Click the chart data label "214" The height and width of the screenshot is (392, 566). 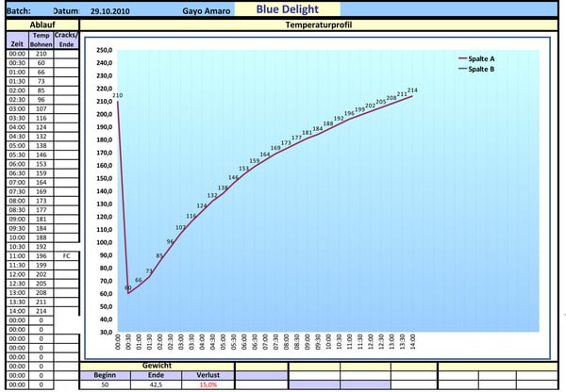412,90
